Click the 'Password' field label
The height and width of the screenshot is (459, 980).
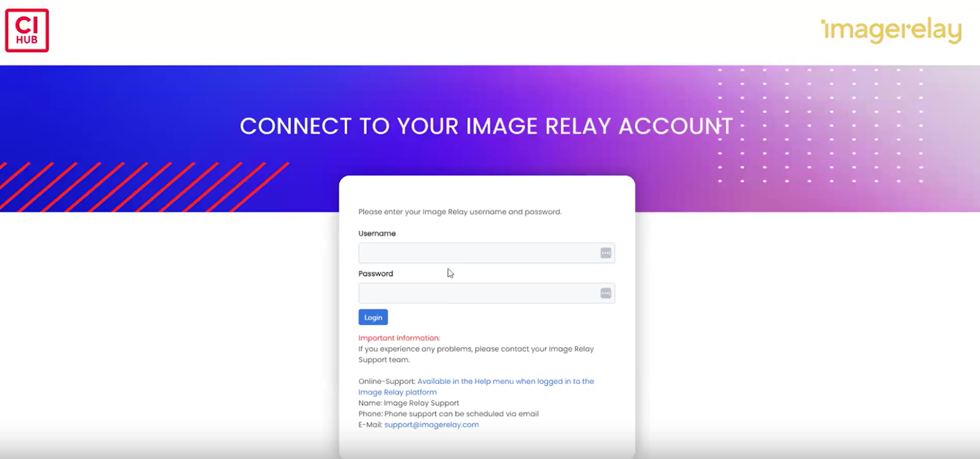click(x=376, y=274)
